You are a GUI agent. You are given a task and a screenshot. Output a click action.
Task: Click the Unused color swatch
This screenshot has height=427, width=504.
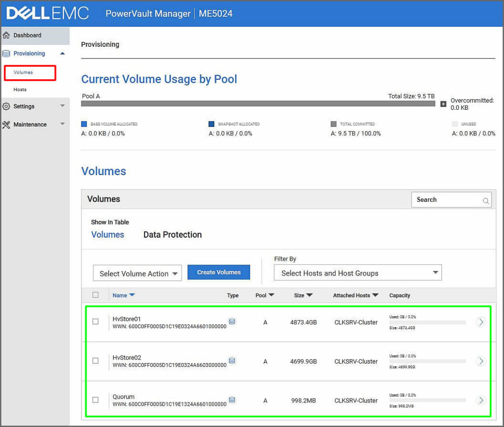coord(455,124)
